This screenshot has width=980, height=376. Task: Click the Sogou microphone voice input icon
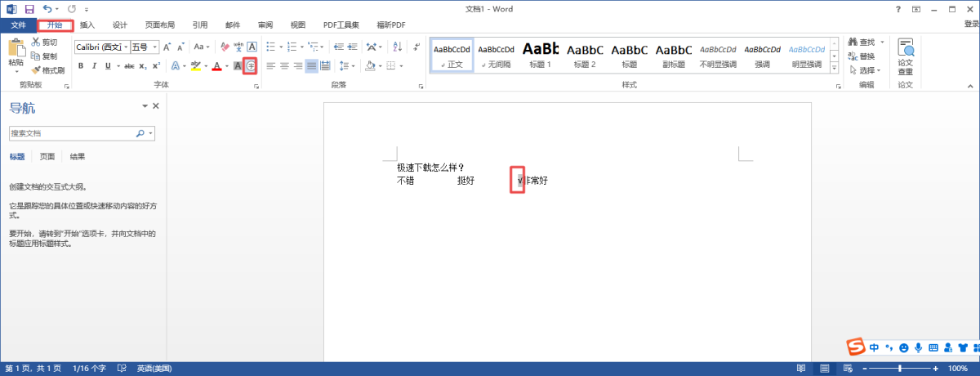(x=919, y=348)
